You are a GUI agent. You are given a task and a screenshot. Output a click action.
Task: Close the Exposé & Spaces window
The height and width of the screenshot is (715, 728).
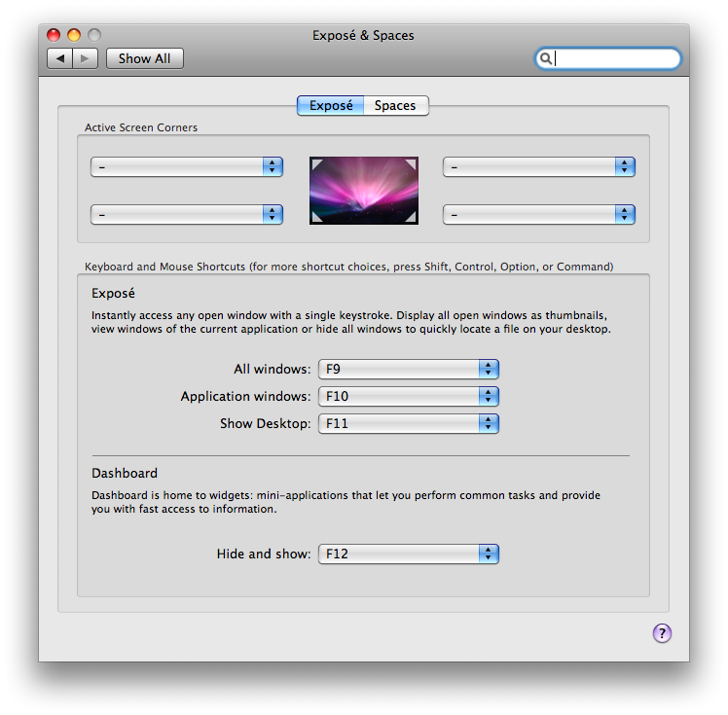54,36
